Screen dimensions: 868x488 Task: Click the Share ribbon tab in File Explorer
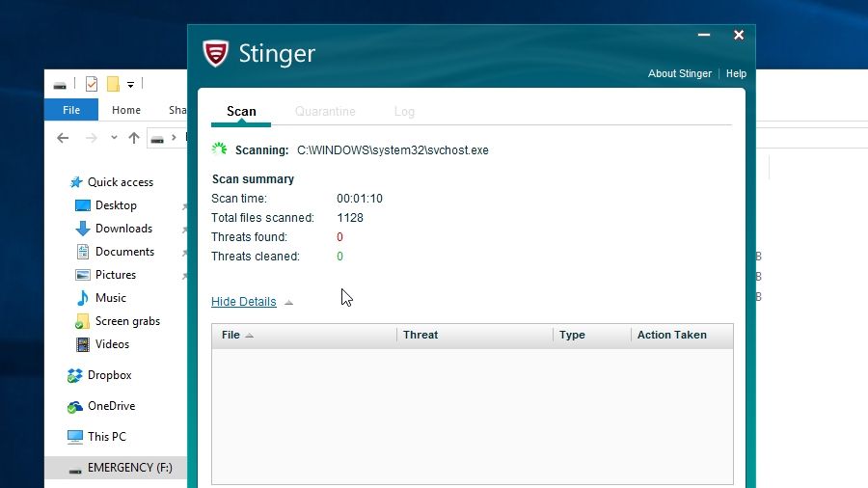click(176, 110)
